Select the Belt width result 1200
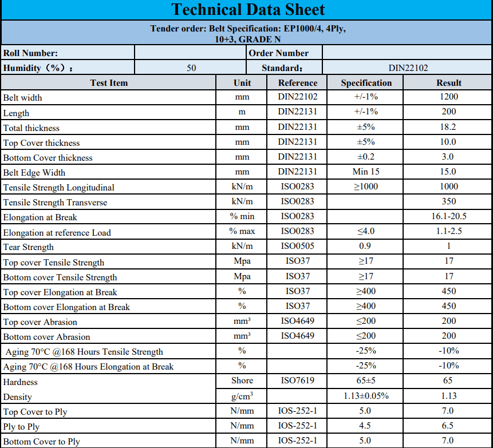This screenshot has height=448, width=493. tap(449, 97)
